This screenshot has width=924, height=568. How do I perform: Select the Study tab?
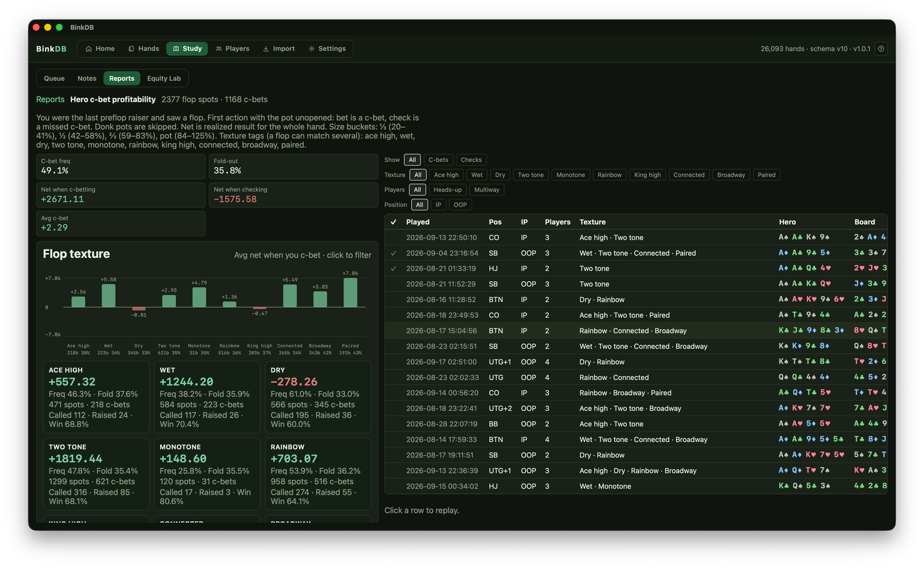point(187,49)
